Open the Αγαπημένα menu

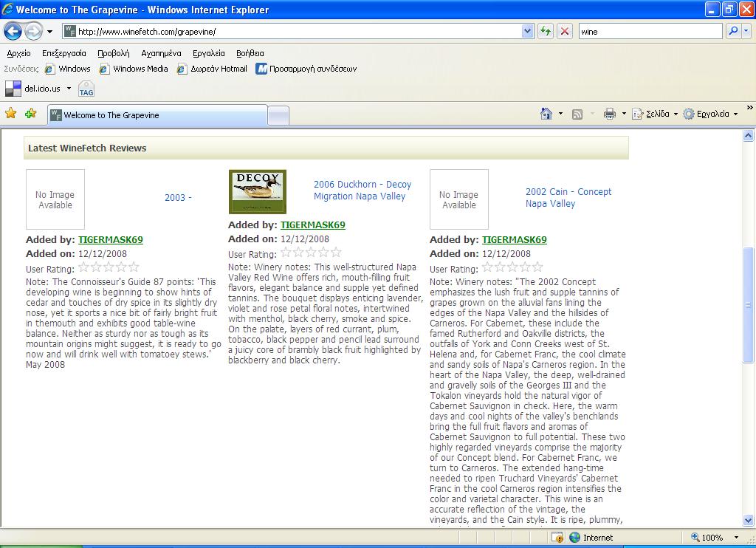[161, 54]
